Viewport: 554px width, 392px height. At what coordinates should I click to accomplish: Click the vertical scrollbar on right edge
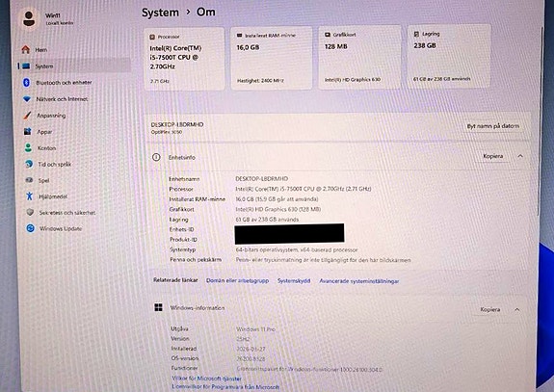pos(540,120)
